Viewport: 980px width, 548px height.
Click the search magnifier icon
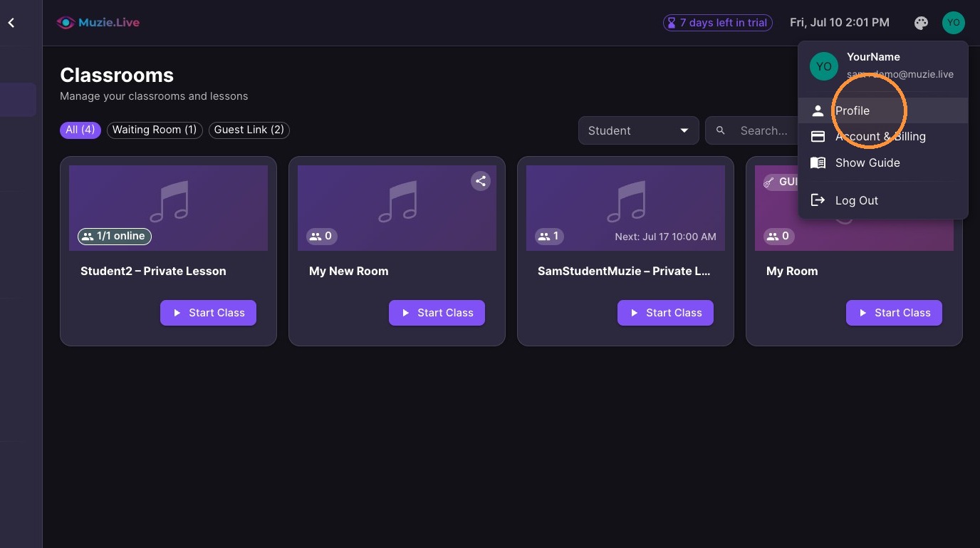point(721,130)
